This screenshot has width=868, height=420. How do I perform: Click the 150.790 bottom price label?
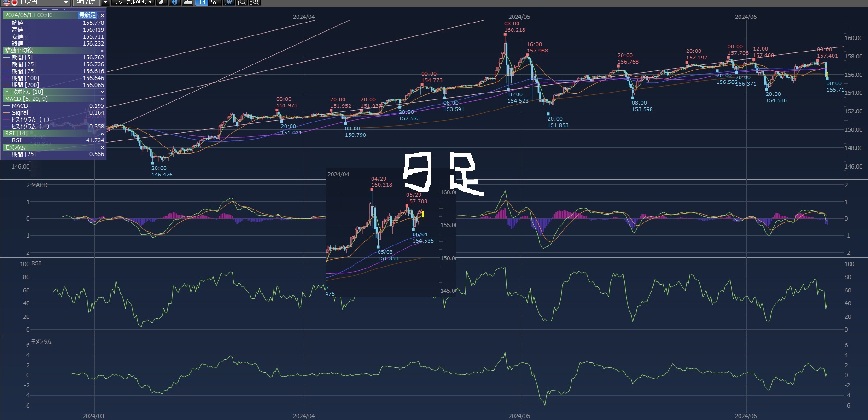(x=355, y=135)
